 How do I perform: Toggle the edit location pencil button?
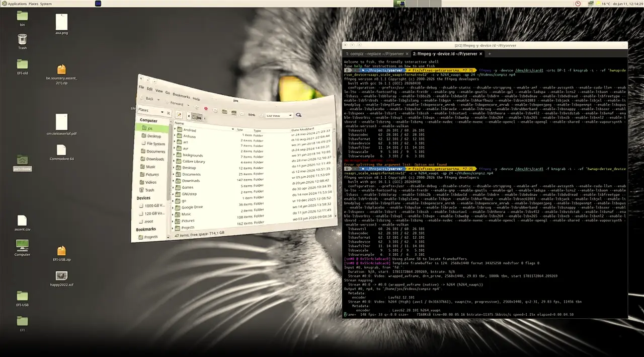179,115
